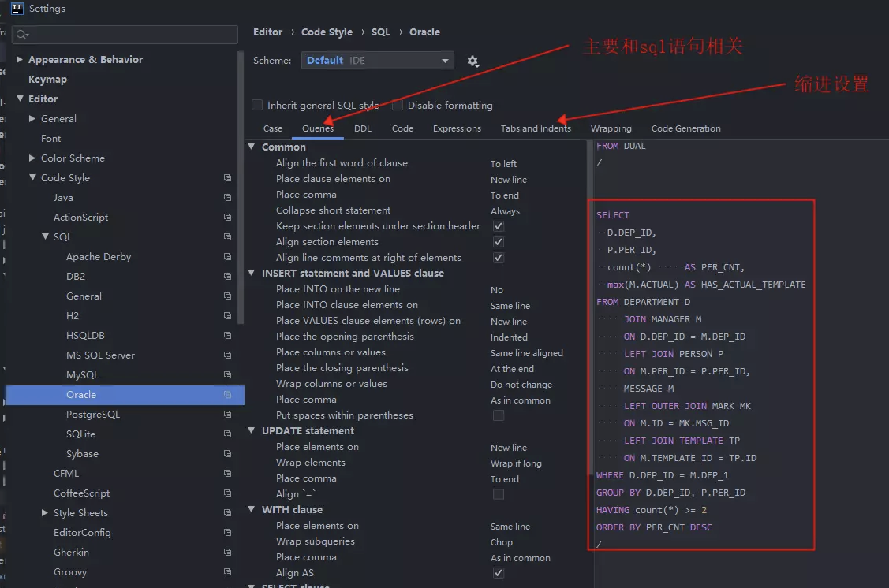Click the settings search input field
Screen dimensions: 889x588
point(125,35)
